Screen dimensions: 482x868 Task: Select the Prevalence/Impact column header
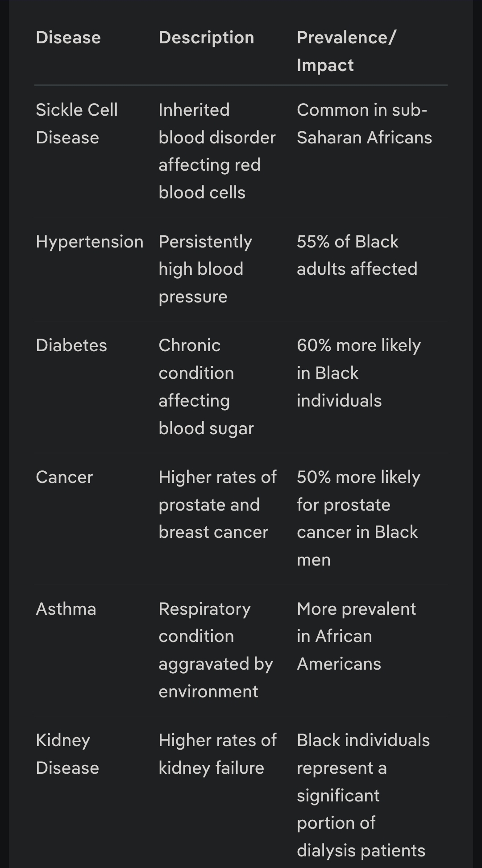pos(346,51)
